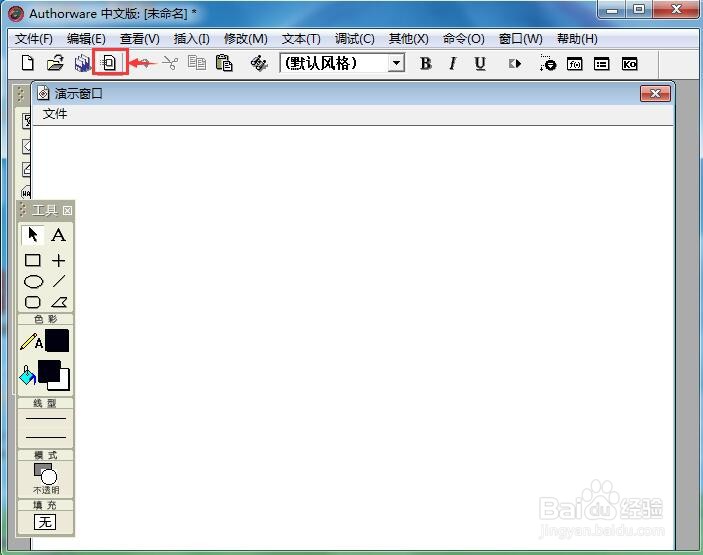Open the 修改(M) menu
703x555 pixels.
(246, 39)
